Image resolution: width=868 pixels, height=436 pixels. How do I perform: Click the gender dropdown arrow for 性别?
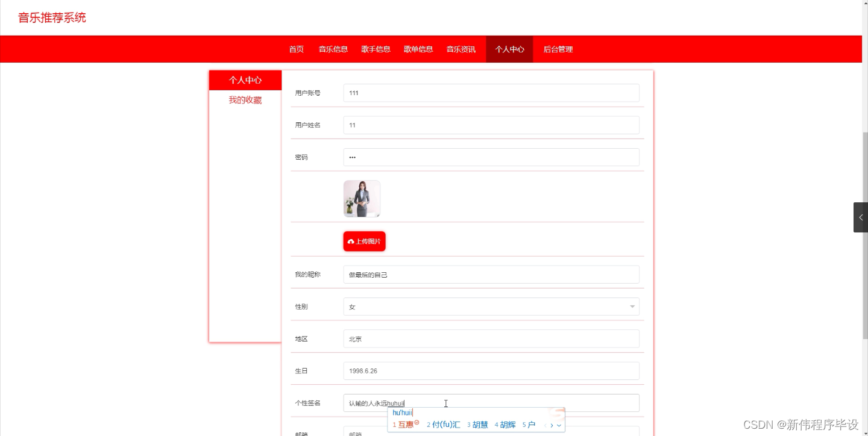coord(632,307)
